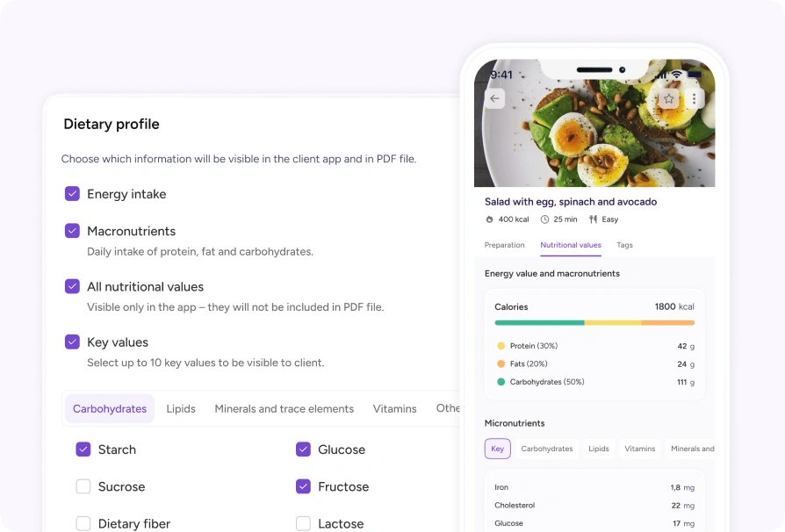785x532 pixels.
Task: Open the Minerals and trace elements tab
Action: click(x=284, y=409)
